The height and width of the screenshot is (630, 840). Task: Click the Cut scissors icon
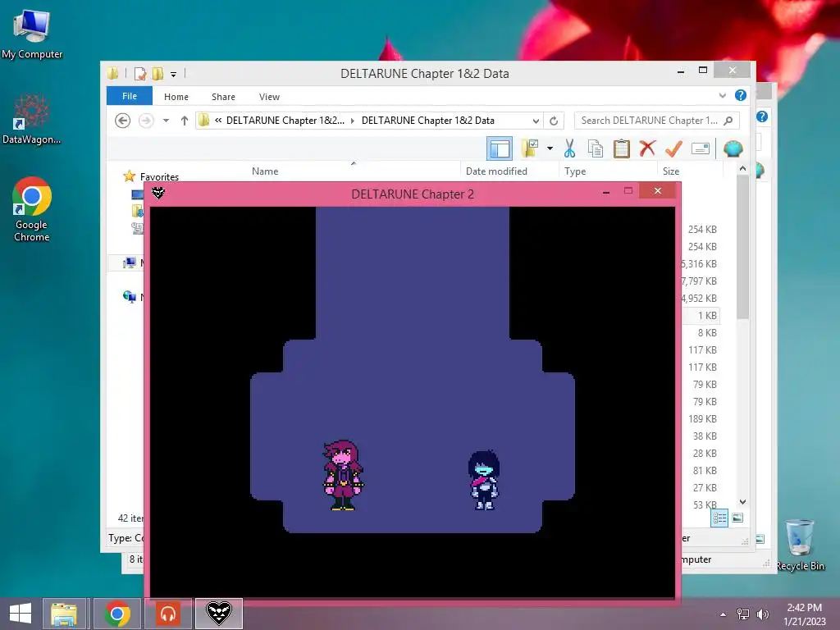click(x=569, y=148)
